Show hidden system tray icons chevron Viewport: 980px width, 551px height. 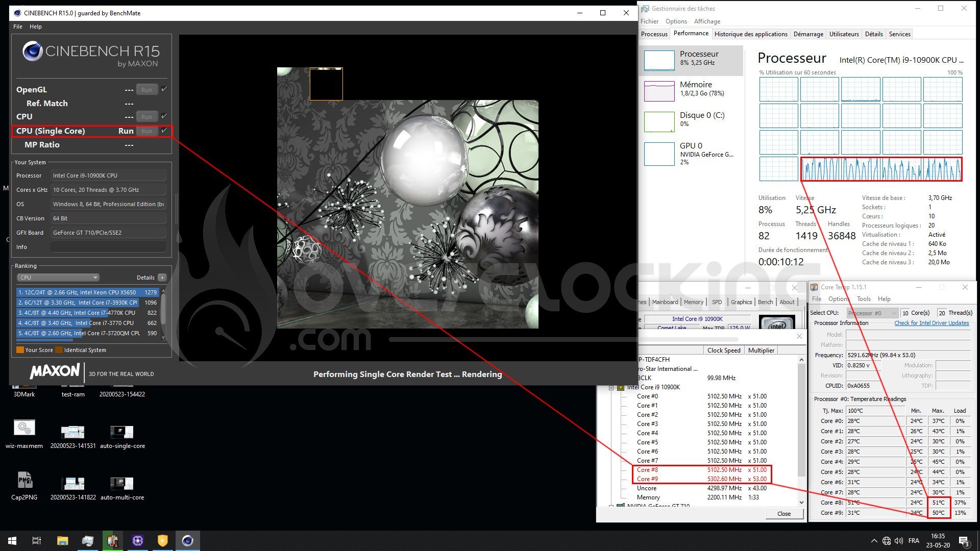[x=874, y=541]
